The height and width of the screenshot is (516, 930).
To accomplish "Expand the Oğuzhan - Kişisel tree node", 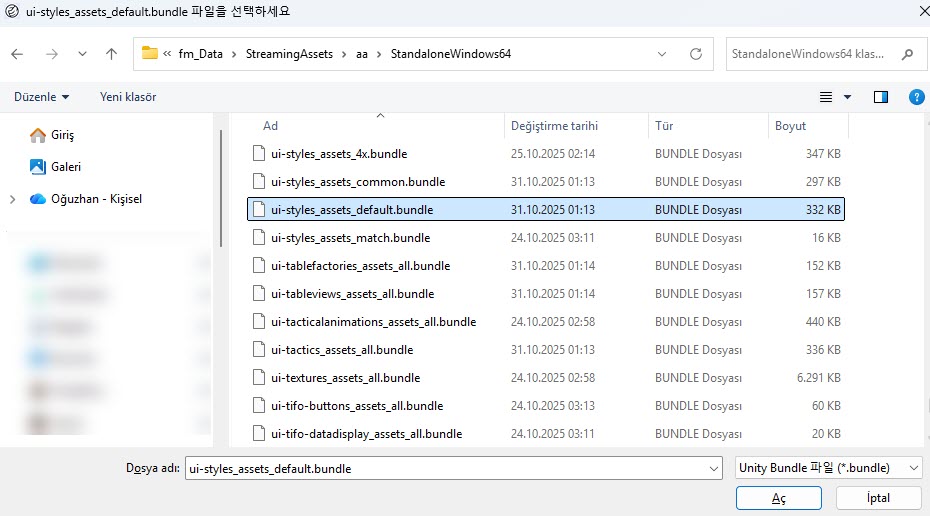I will click(12, 199).
